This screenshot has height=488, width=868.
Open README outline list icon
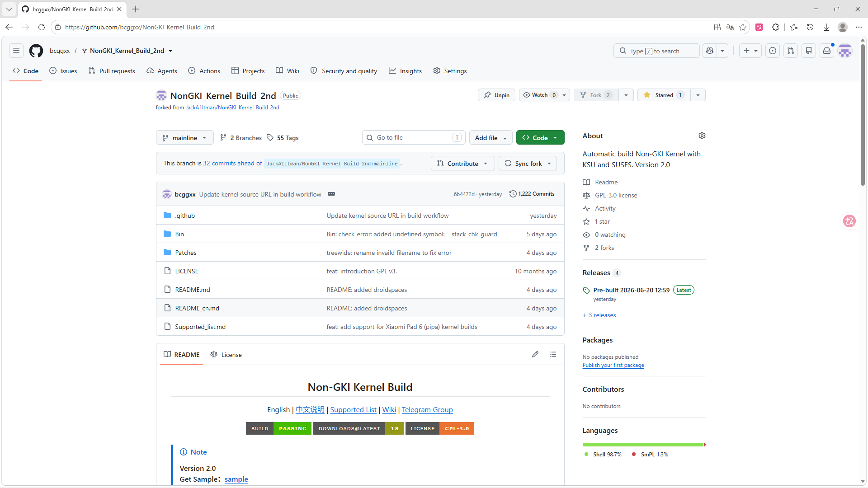click(552, 354)
